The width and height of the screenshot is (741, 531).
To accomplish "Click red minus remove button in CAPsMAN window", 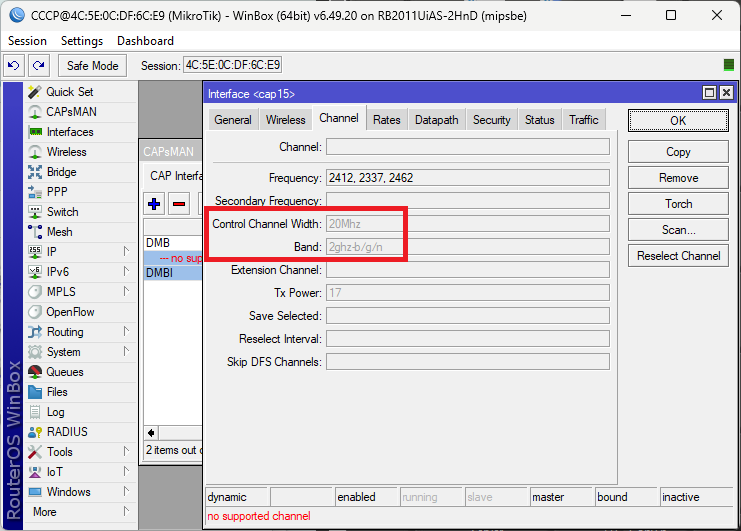I will [179, 204].
